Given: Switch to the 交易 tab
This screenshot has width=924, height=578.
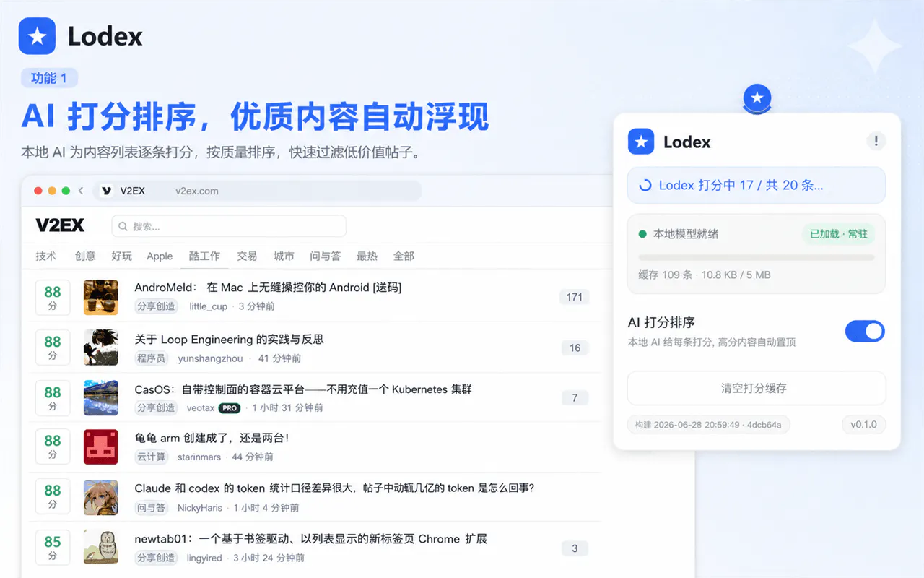Looking at the screenshot, I should (247, 256).
